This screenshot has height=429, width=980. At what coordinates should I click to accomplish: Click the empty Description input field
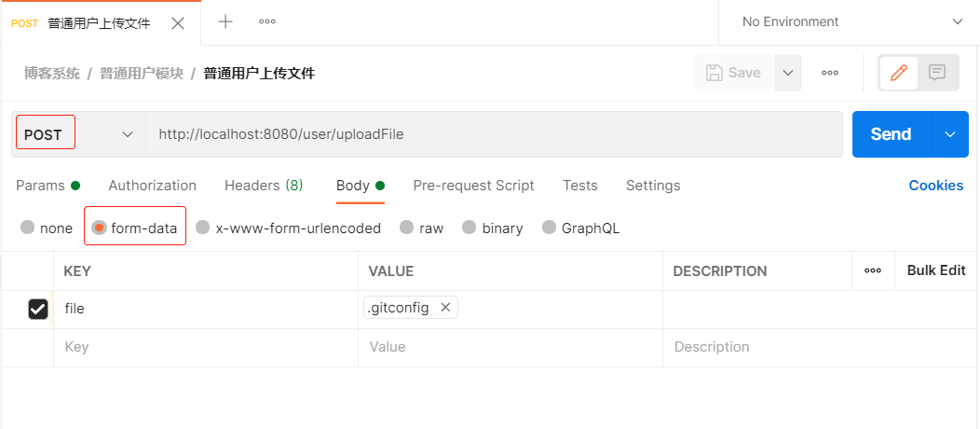[x=820, y=347]
